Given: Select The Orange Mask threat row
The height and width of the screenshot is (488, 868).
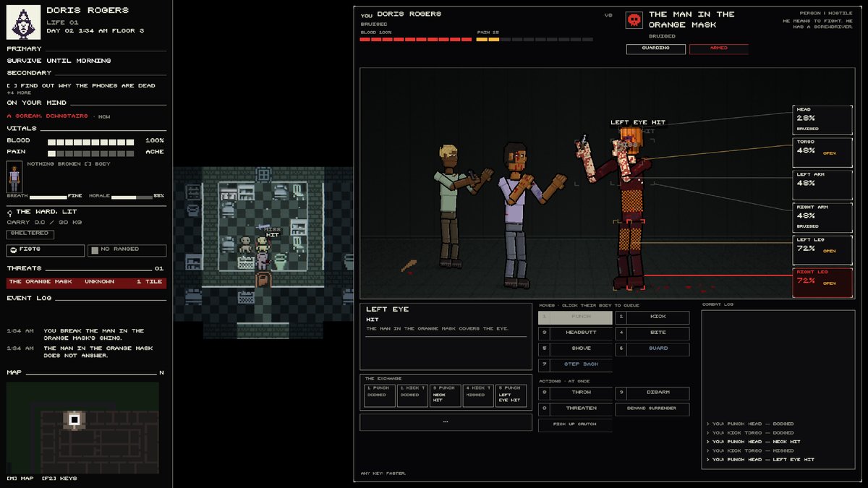Looking at the screenshot, I should click(87, 282).
